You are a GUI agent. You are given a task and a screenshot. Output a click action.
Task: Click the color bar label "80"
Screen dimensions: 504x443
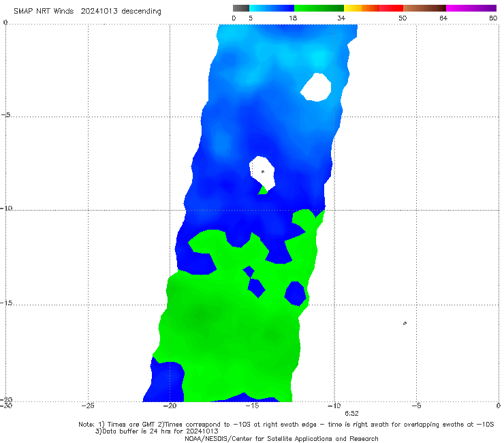point(493,18)
